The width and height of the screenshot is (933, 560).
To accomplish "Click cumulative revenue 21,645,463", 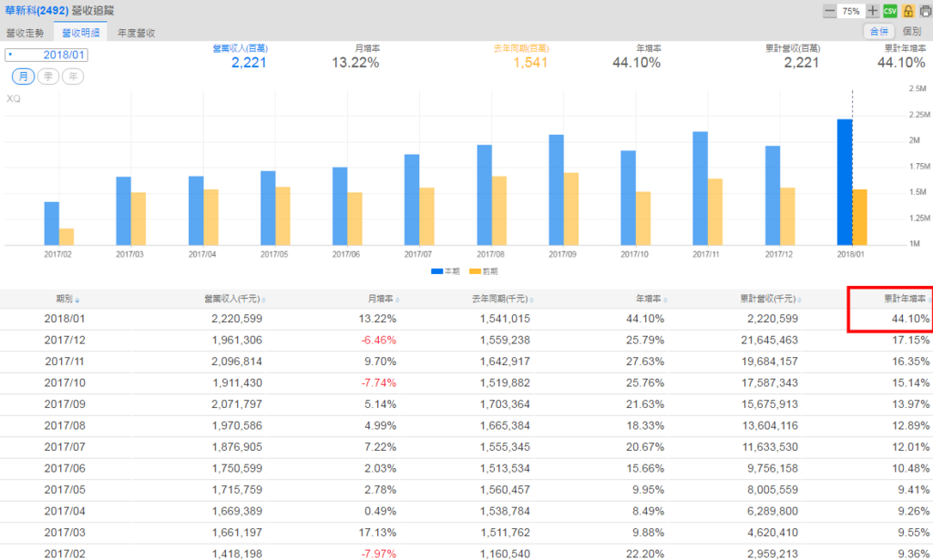I will click(x=769, y=340).
